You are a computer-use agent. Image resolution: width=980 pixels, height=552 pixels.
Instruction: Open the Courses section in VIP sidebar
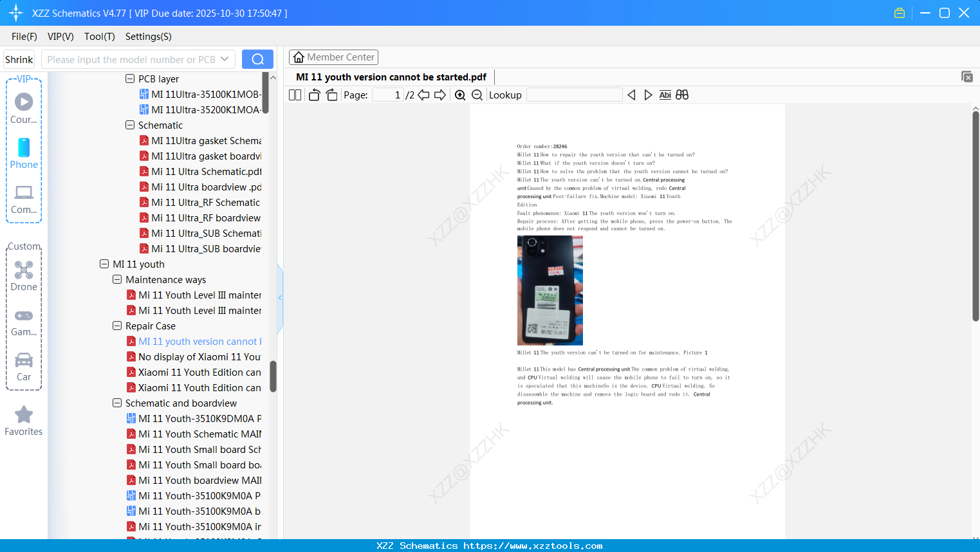point(24,108)
